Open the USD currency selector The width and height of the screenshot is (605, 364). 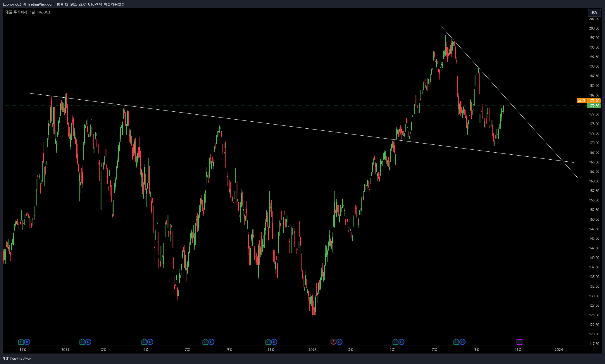click(x=594, y=13)
